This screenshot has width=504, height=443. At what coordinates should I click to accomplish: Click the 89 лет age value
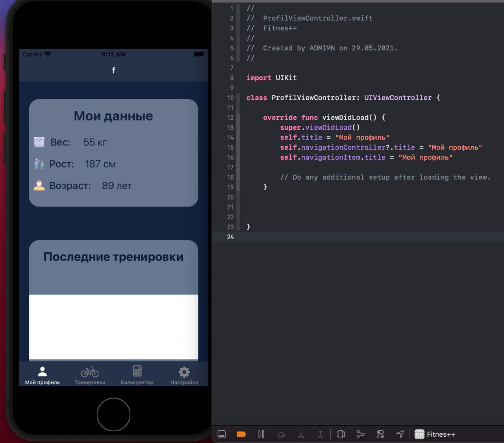117,186
